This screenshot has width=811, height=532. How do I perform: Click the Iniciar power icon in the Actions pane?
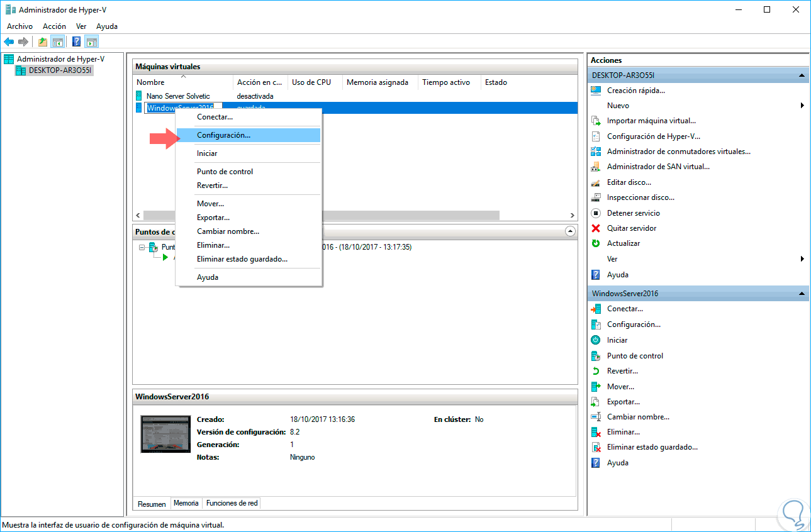tap(596, 340)
